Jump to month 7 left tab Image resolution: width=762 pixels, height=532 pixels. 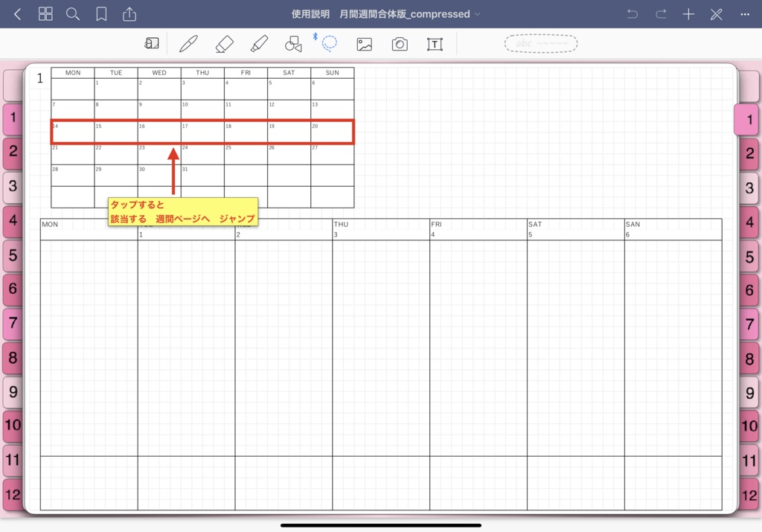tap(13, 323)
